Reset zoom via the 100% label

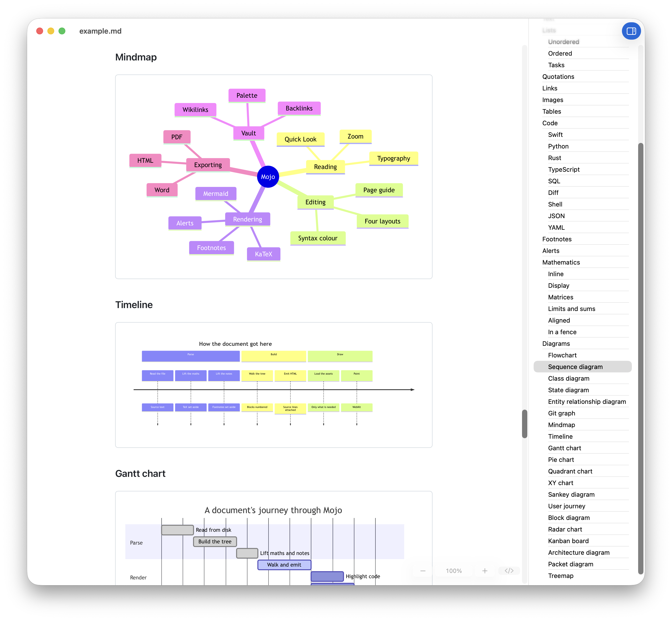454,571
